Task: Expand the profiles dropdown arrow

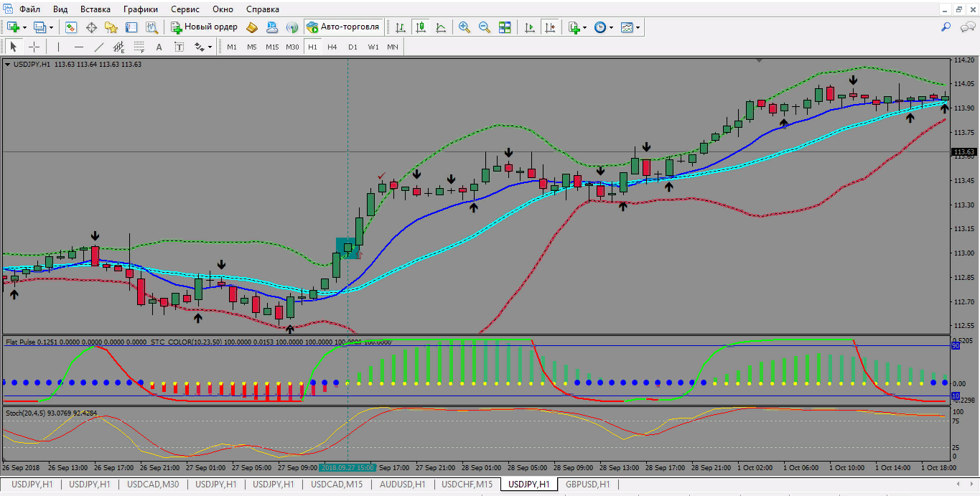Action: (x=51, y=27)
